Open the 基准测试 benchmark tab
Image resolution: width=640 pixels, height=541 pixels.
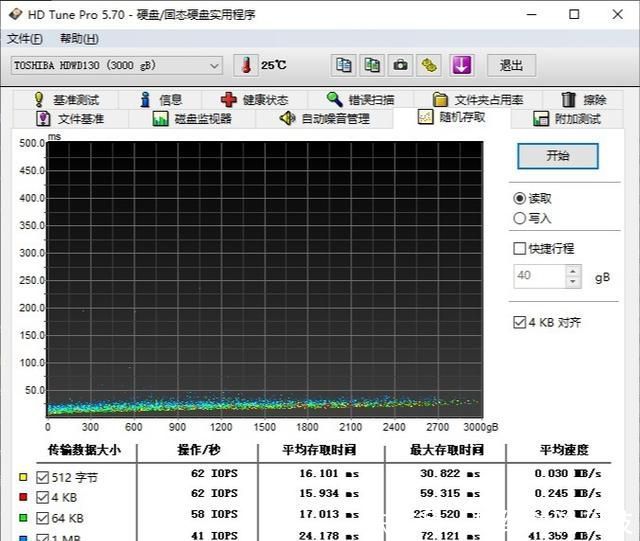pos(66,100)
